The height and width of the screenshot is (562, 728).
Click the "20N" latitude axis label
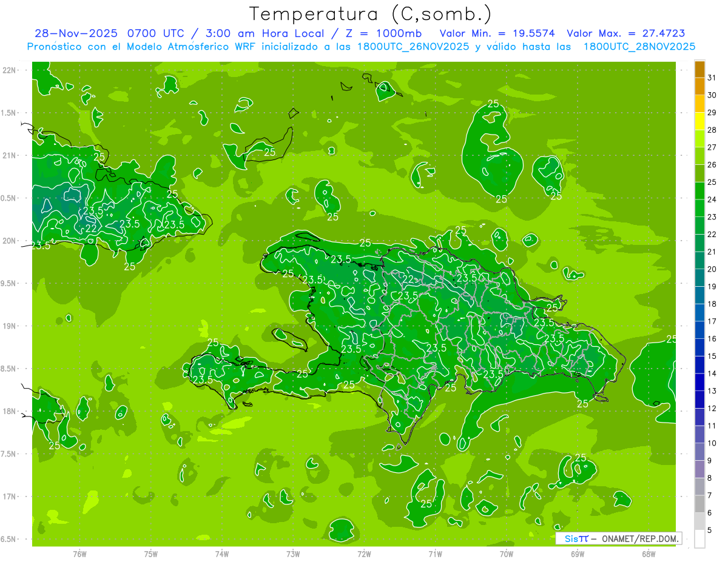[9, 241]
